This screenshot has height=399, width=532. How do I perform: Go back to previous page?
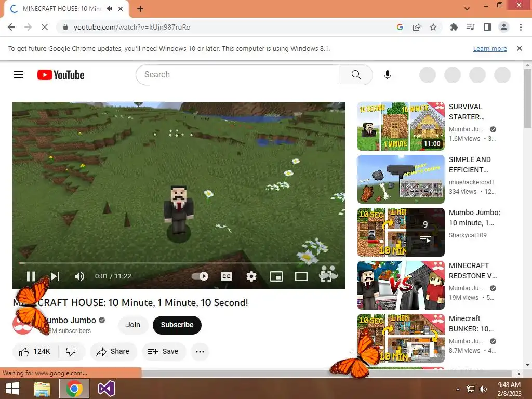11,27
